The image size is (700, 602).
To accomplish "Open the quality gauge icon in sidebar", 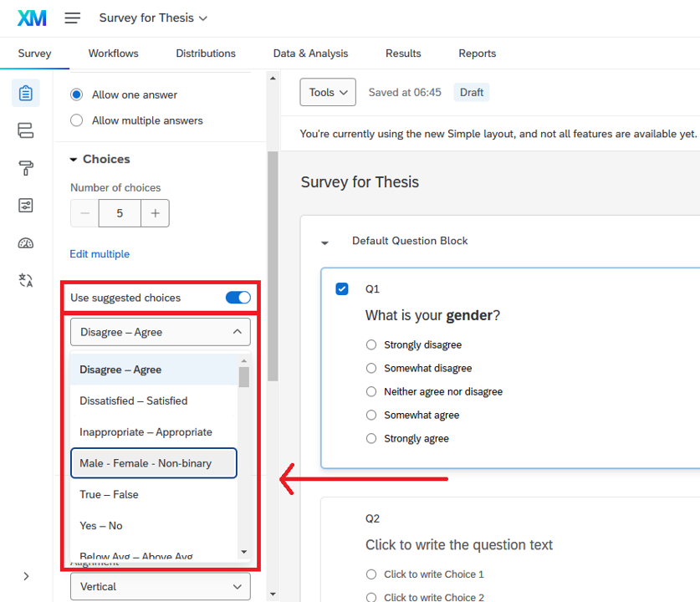I will 26,243.
